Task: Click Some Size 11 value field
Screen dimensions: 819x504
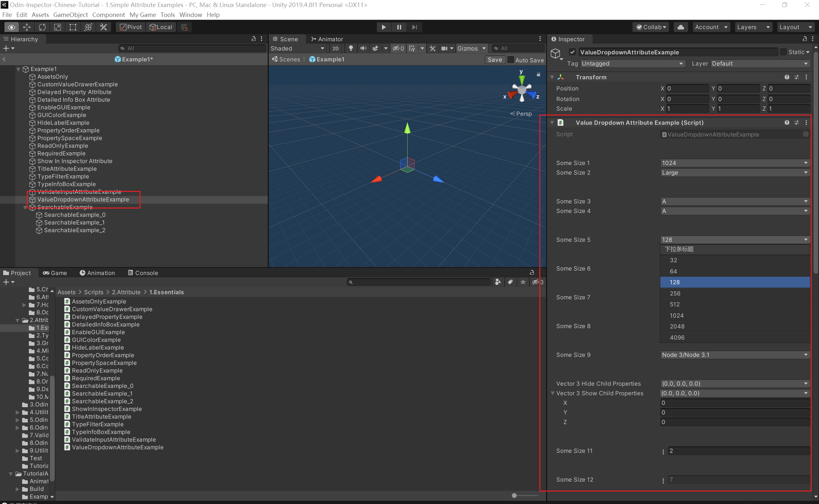Action: click(x=739, y=451)
